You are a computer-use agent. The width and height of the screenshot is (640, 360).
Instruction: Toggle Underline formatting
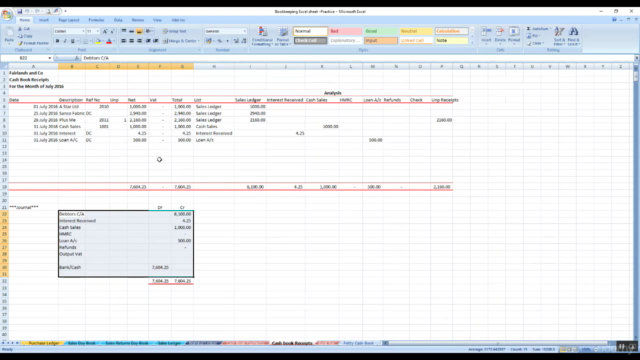pyautogui.click(x=73, y=41)
